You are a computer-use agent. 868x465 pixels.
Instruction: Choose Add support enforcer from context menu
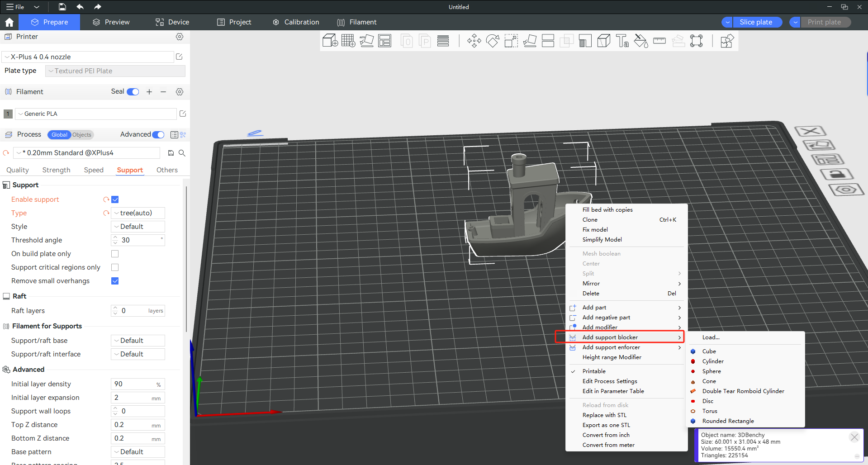(x=611, y=347)
